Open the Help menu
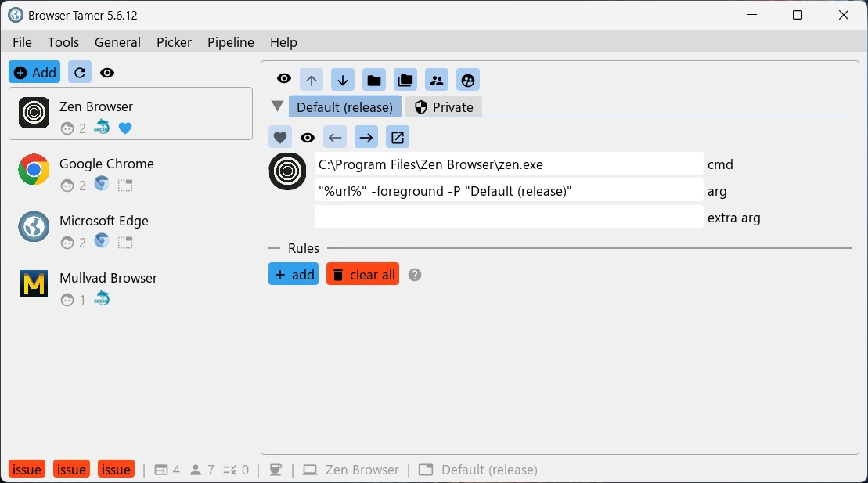This screenshot has height=483, width=868. coord(283,42)
